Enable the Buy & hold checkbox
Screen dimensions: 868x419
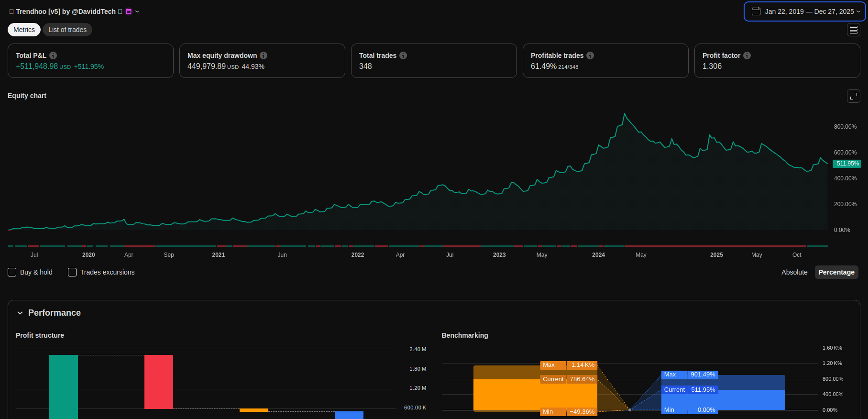pyautogui.click(x=12, y=272)
